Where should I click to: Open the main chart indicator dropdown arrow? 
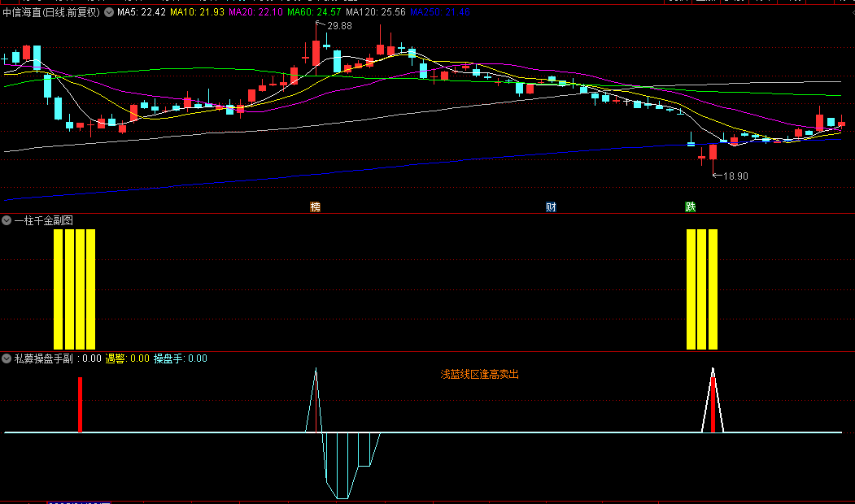(x=109, y=13)
